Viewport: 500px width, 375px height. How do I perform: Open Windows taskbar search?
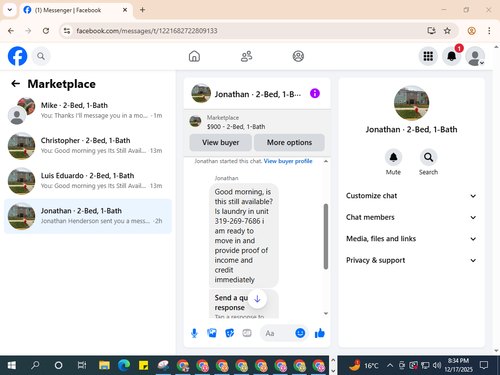tap(35, 366)
